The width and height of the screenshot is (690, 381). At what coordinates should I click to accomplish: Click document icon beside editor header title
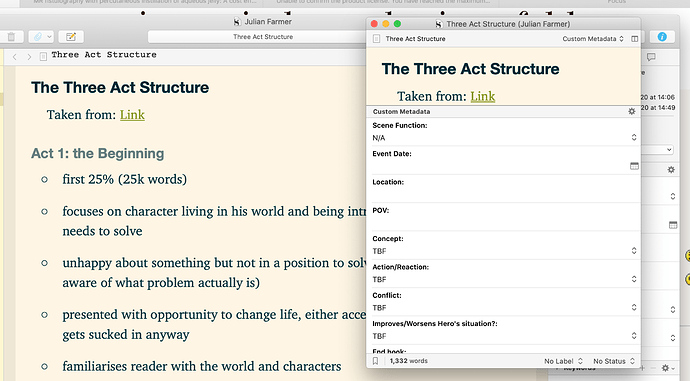43,56
